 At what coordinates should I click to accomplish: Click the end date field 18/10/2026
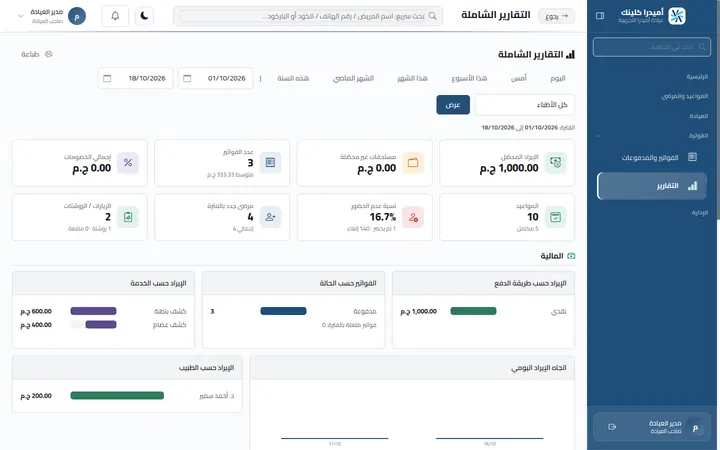[135, 79]
